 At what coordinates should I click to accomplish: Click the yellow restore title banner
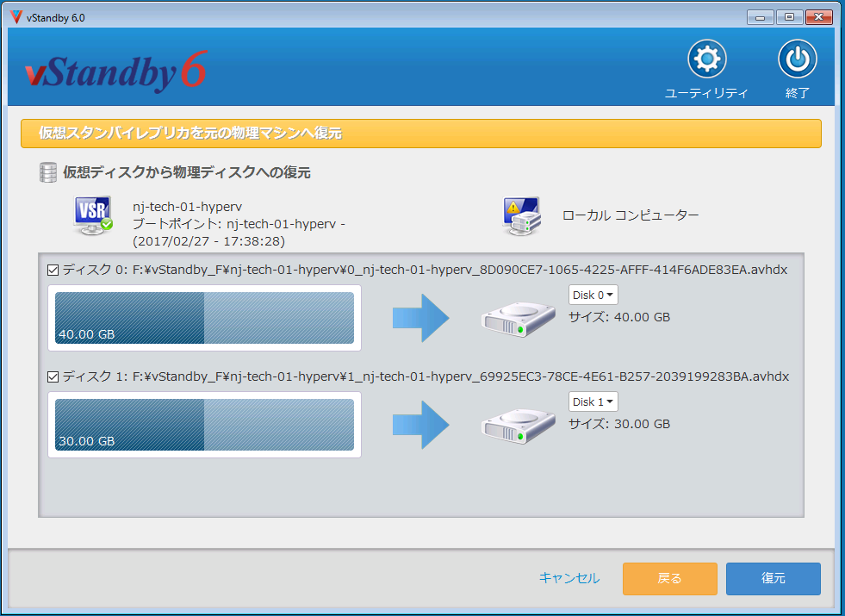click(x=420, y=134)
